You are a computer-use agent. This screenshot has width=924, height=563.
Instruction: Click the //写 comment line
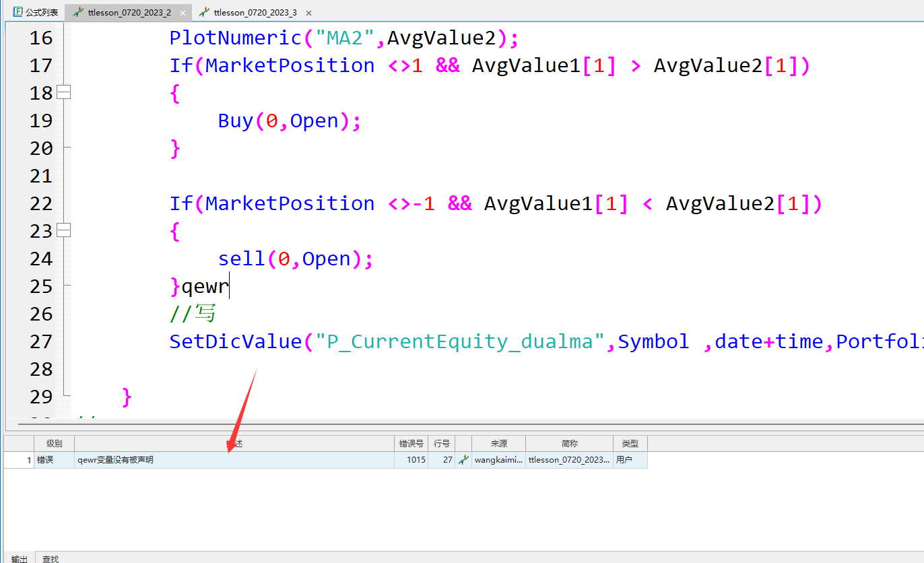pos(192,314)
